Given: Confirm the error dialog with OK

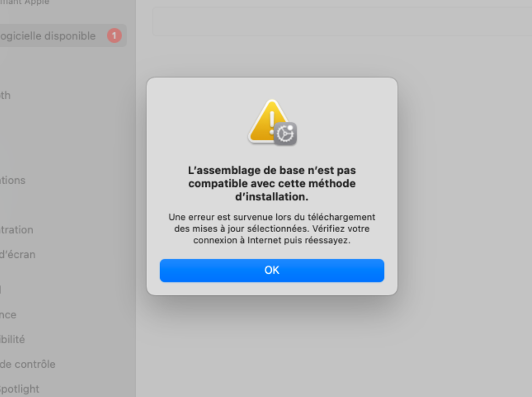Looking at the screenshot, I should 272,270.
